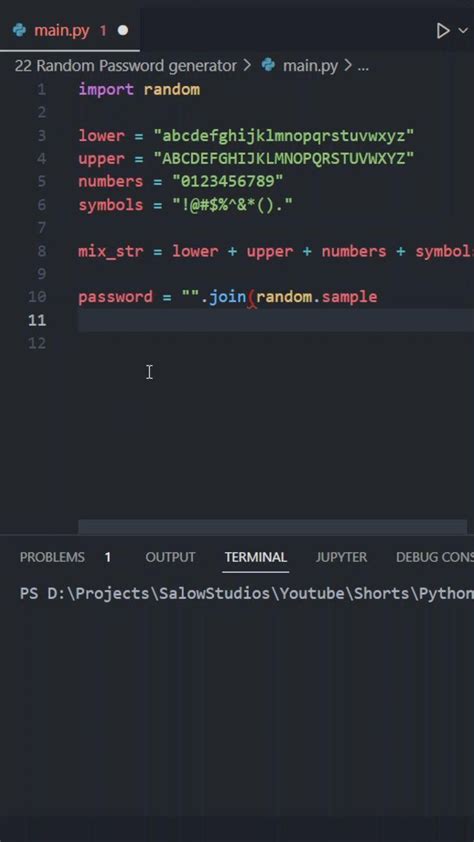Click Python file icon in breadcrumb
The image size is (474, 842).
pyautogui.click(x=268, y=66)
